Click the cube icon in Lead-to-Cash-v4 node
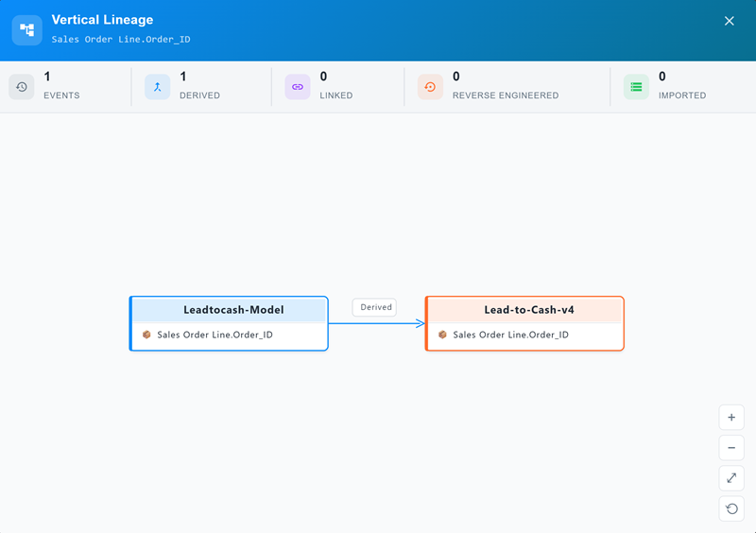 click(x=442, y=335)
